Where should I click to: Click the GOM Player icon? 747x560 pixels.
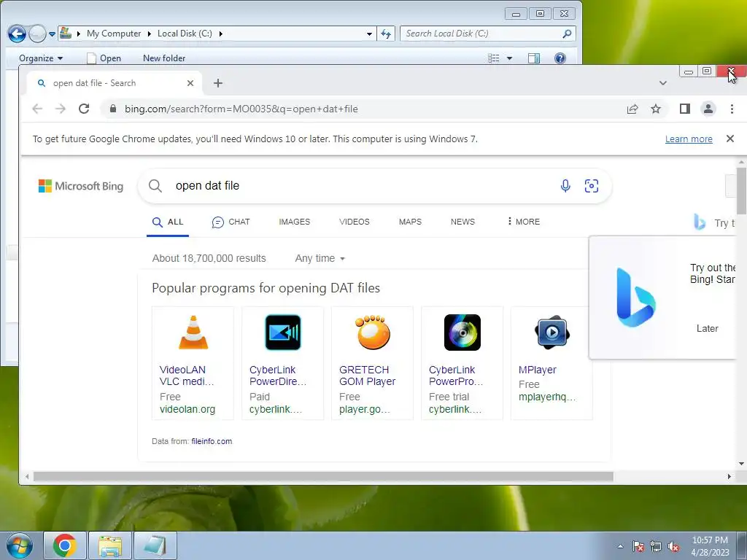[373, 332]
